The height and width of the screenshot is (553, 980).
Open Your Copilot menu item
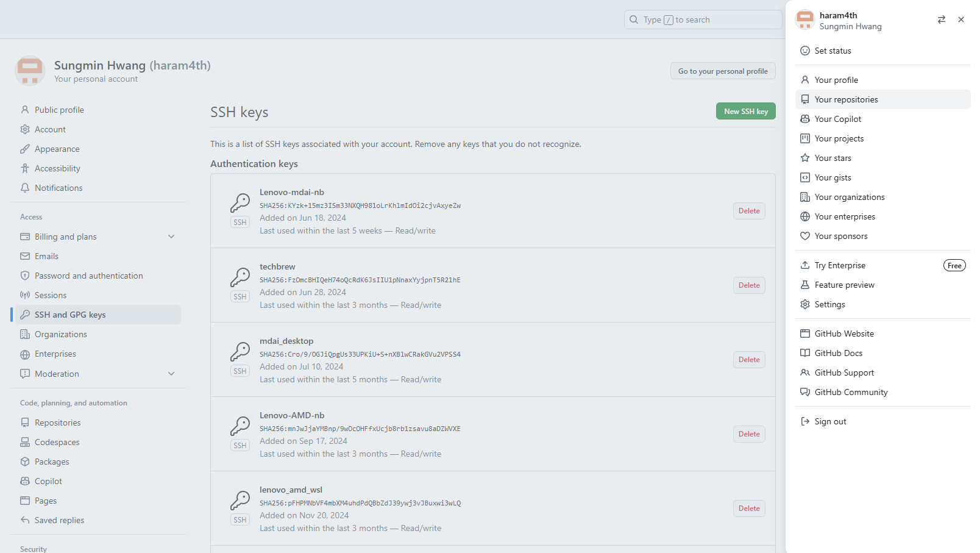[x=883, y=119]
